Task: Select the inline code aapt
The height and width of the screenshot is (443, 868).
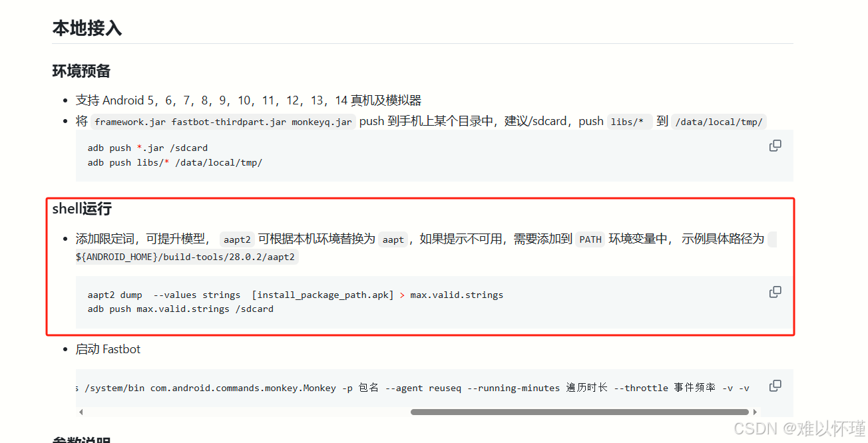Action: 393,239
